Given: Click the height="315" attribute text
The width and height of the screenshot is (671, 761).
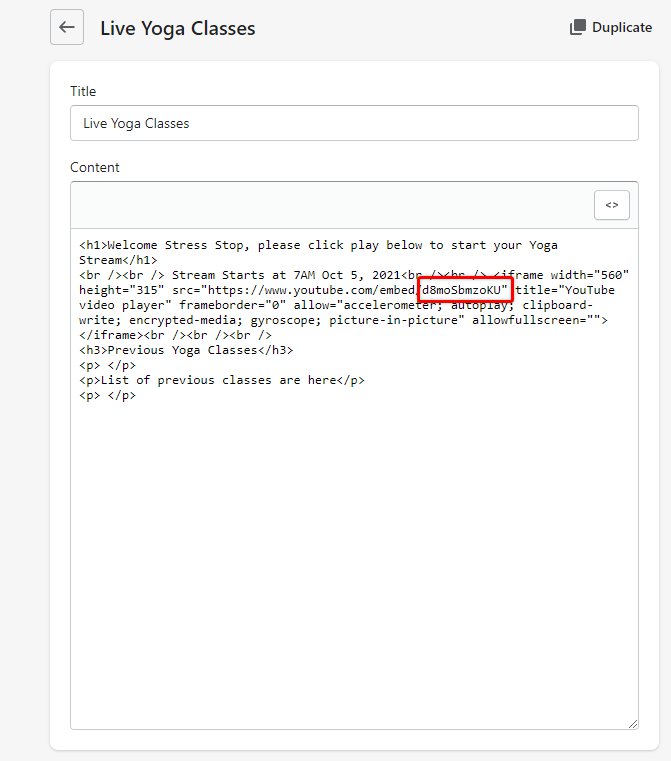Looking at the screenshot, I should [122, 290].
